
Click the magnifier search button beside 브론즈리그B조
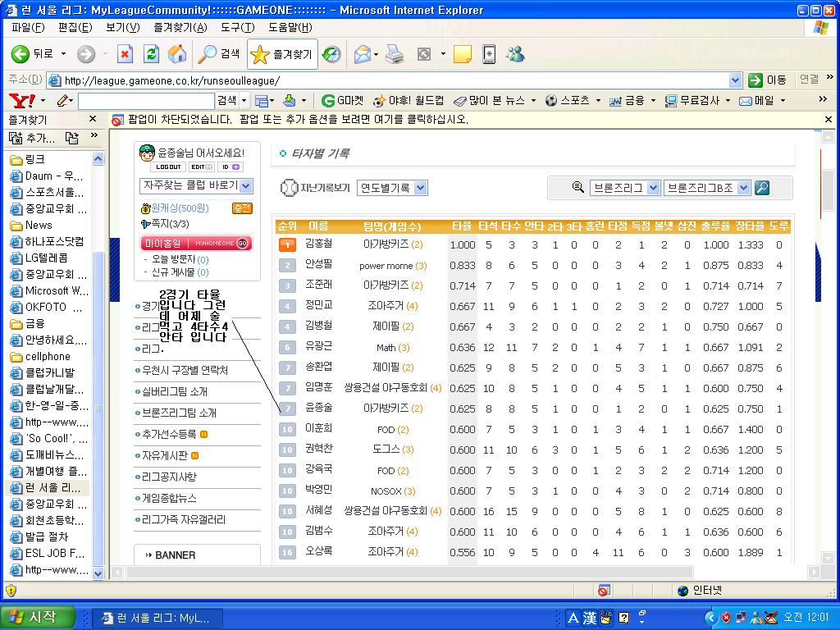(x=762, y=188)
